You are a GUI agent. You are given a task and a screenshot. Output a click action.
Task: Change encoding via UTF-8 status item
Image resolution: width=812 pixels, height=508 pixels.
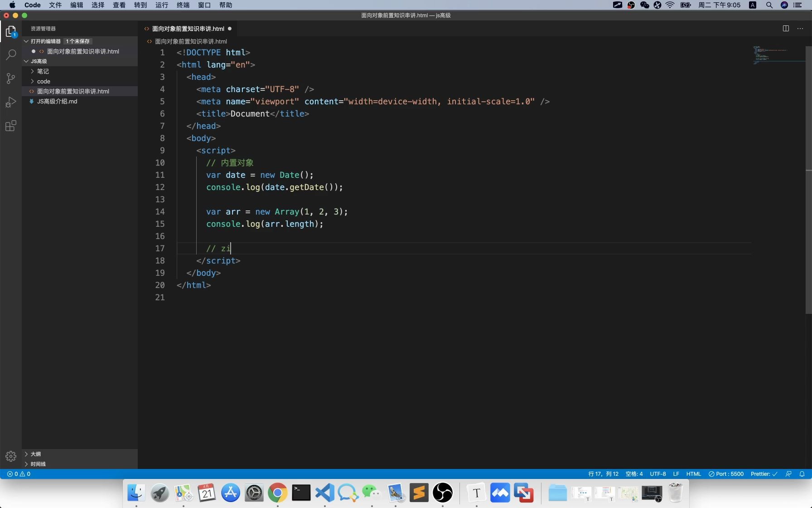click(x=658, y=474)
